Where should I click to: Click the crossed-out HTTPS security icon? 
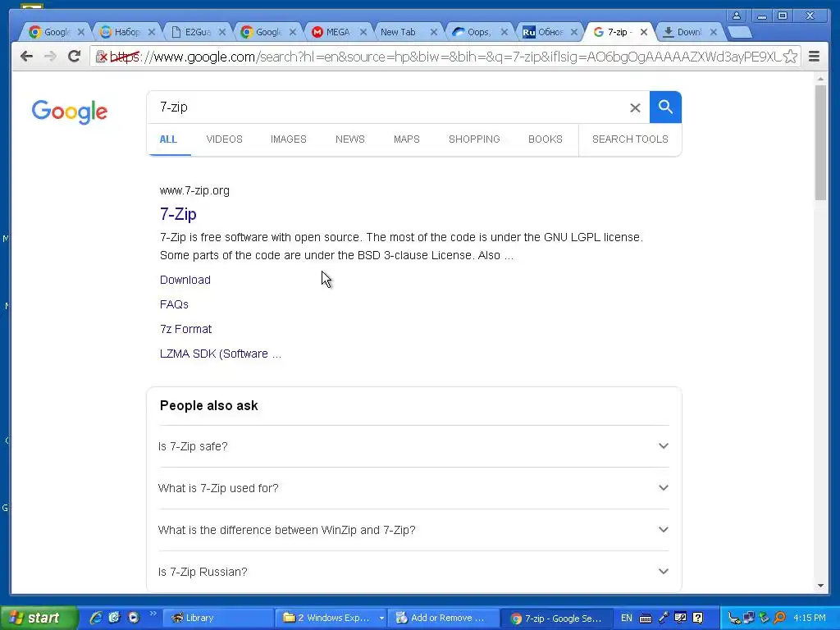click(x=101, y=57)
